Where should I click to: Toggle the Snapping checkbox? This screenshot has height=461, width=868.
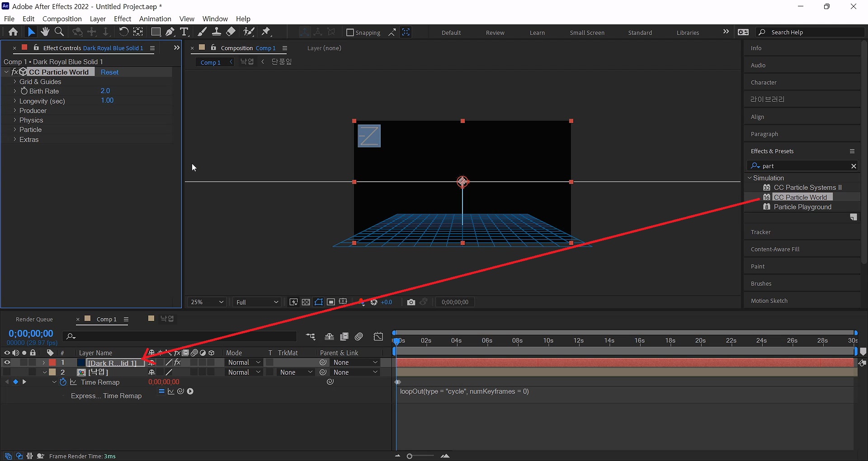point(350,33)
